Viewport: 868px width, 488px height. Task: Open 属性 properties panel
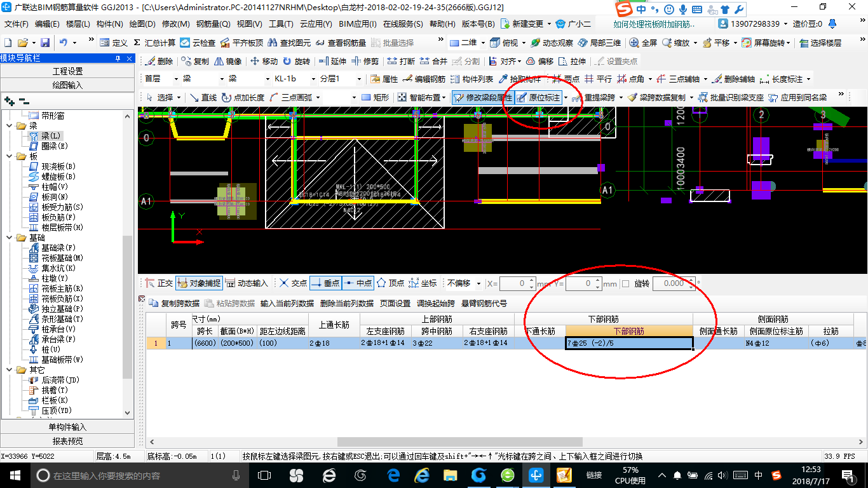(x=384, y=79)
